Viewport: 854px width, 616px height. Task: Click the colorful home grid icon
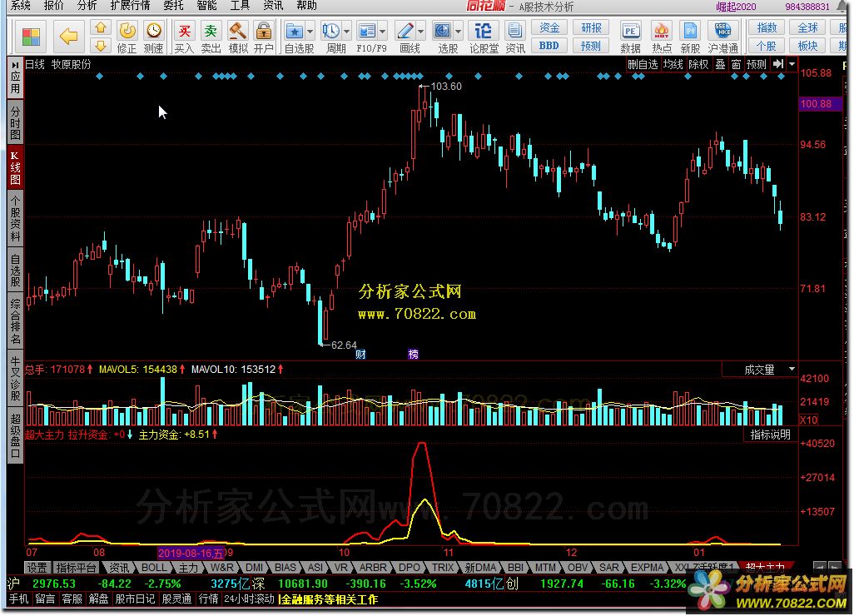coord(31,37)
